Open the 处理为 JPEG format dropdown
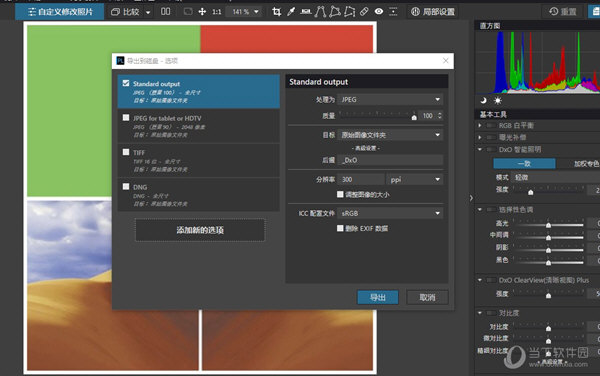This screenshot has width=600, height=376. pyautogui.click(x=390, y=99)
